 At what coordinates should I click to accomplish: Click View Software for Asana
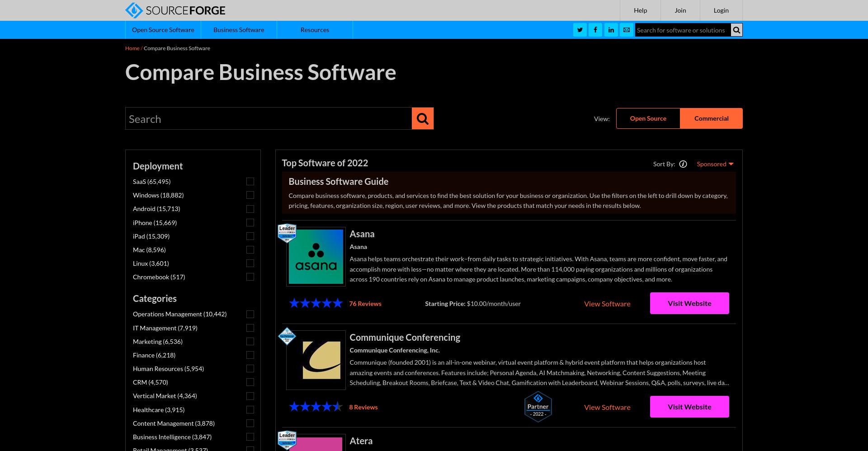click(607, 304)
